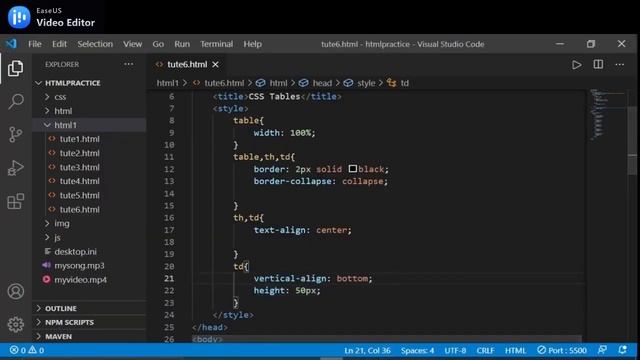The height and width of the screenshot is (360, 640).
Task: Open Explorer views and more actions ellipsis
Action: (x=129, y=64)
